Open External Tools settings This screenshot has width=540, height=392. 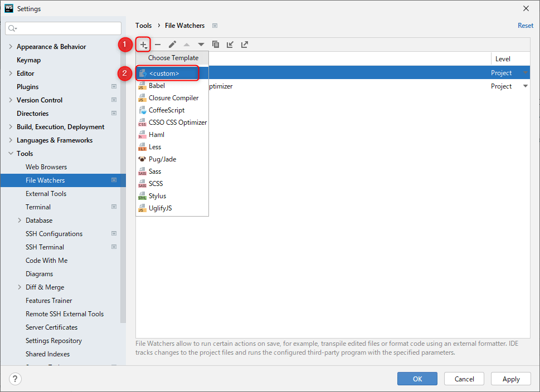(x=46, y=193)
